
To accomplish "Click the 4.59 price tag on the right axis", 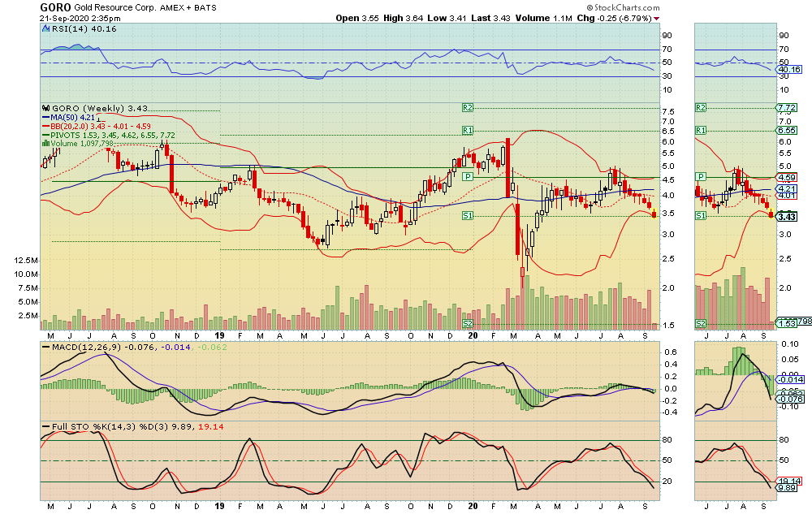I will [787, 177].
